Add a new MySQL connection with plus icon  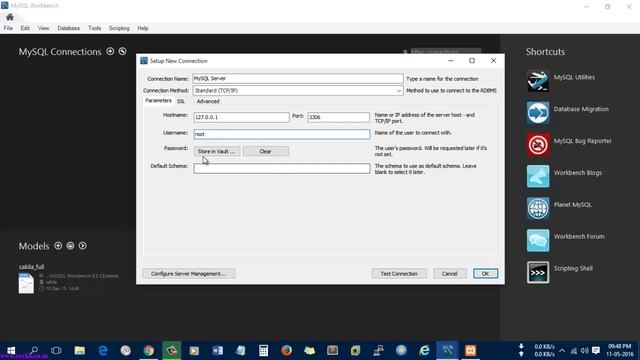(110, 51)
